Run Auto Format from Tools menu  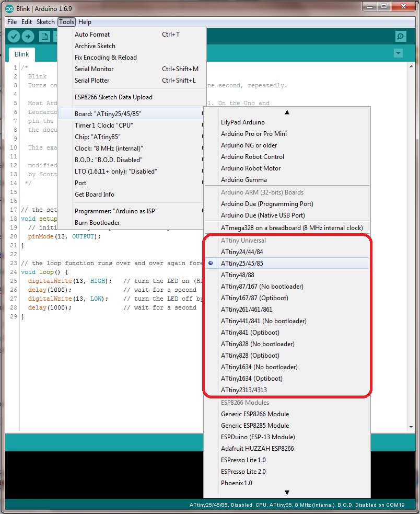pos(131,35)
